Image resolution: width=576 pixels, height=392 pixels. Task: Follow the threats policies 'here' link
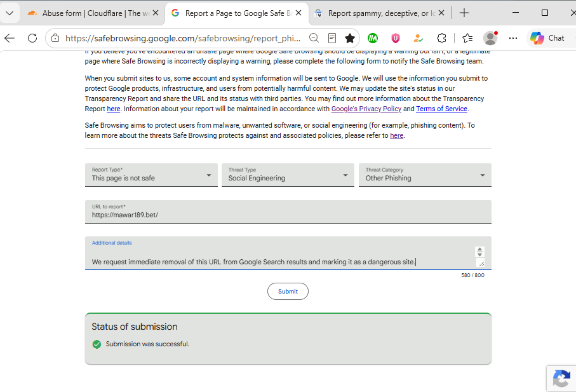(396, 135)
